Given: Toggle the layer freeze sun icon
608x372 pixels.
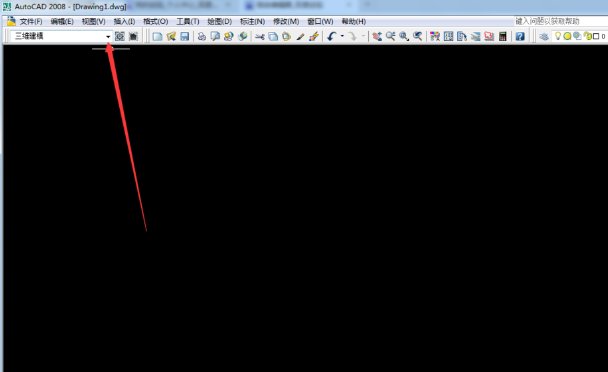Looking at the screenshot, I should [567, 36].
